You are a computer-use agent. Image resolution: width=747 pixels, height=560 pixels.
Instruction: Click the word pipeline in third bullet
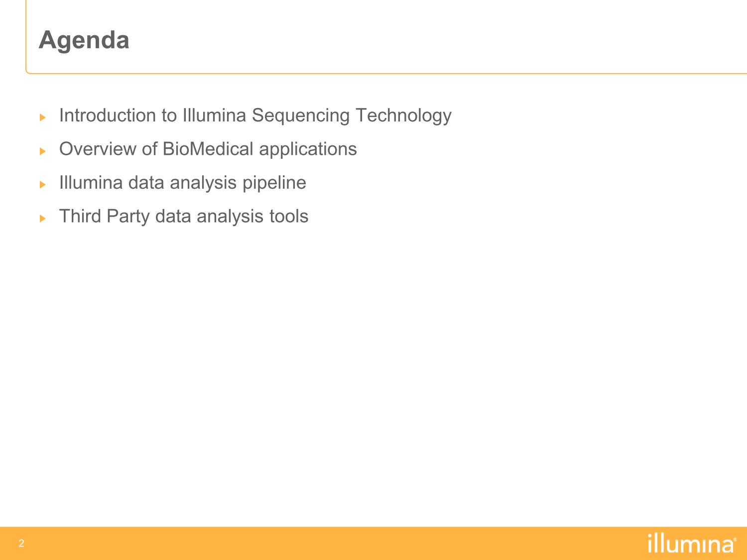coord(274,183)
